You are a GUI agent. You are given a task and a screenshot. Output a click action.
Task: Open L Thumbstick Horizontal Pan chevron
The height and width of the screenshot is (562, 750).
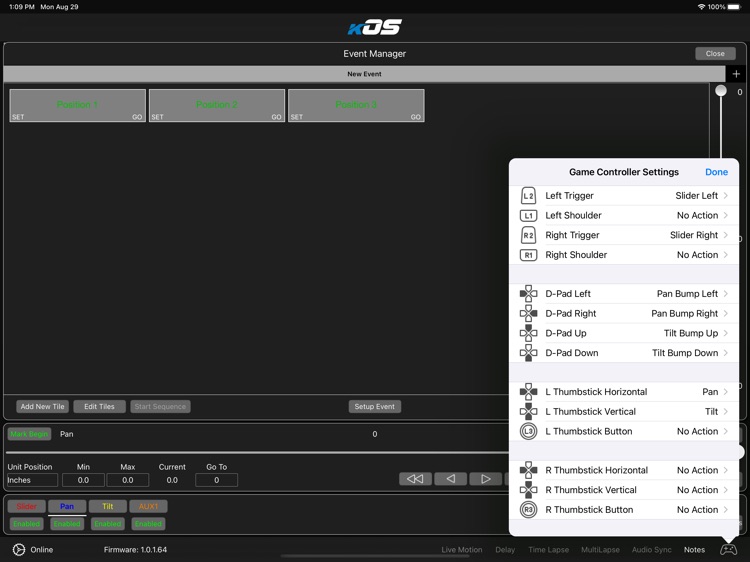726,392
